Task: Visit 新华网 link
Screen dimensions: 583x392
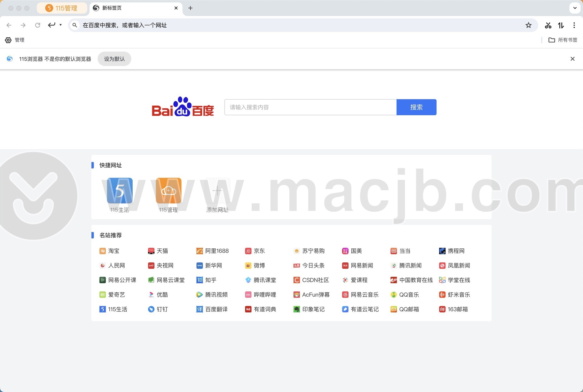Action: point(209,265)
